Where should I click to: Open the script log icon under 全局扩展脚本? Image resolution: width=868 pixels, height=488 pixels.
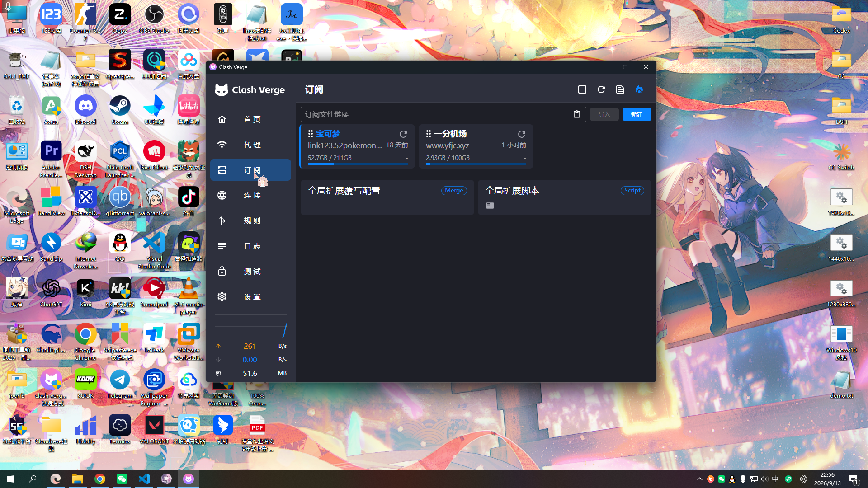(490, 206)
